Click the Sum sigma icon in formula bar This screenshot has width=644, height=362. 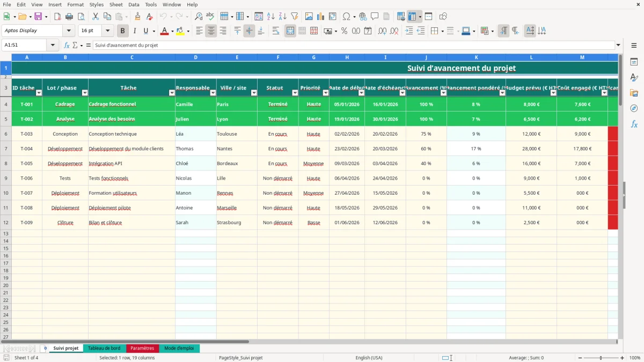[75, 45]
